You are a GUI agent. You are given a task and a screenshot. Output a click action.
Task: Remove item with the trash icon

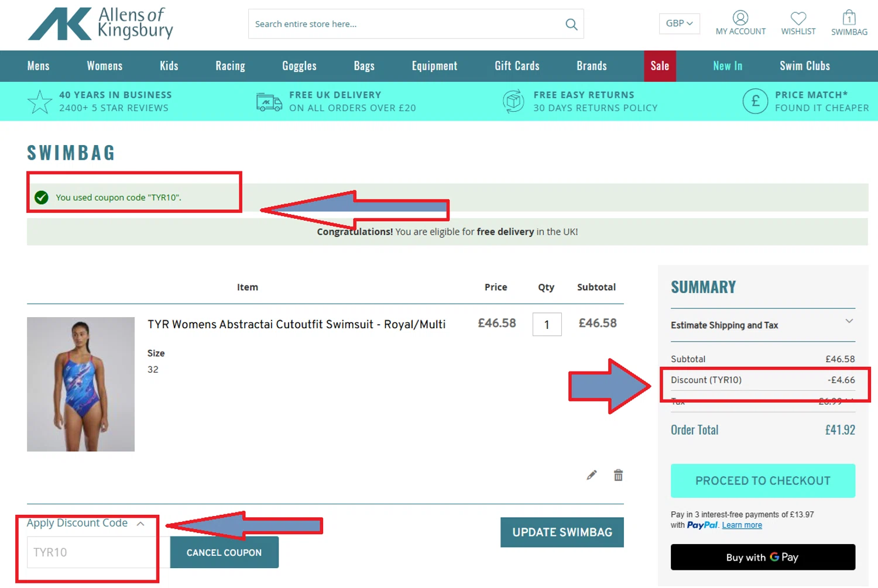point(618,475)
